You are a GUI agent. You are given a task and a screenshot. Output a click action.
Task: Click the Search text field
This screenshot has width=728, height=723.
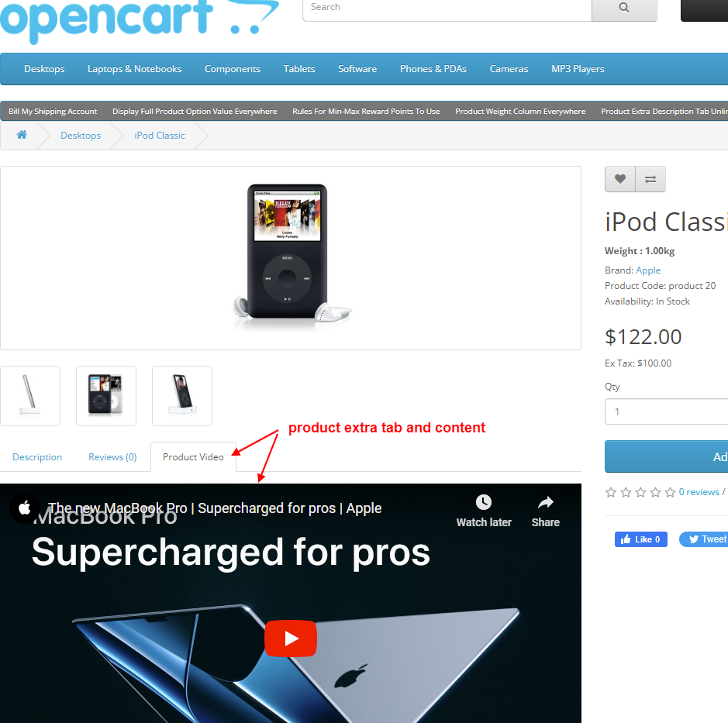point(447,9)
